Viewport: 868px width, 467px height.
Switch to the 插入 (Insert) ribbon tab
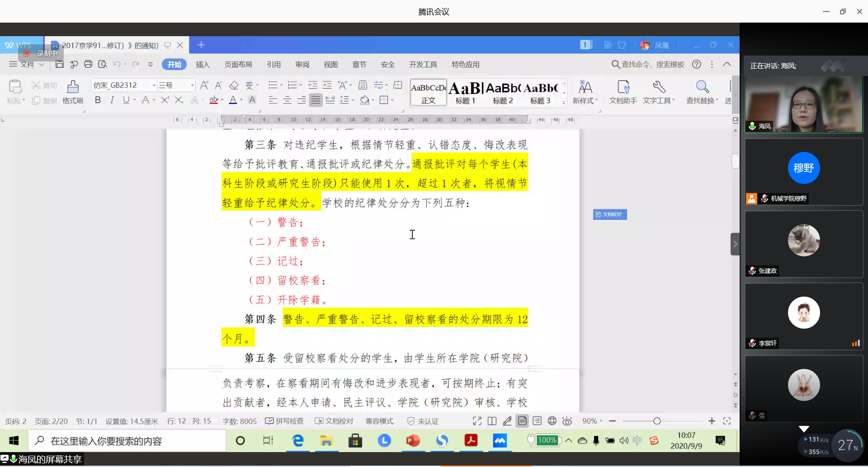pyautogui.click(x=203, y=64)
